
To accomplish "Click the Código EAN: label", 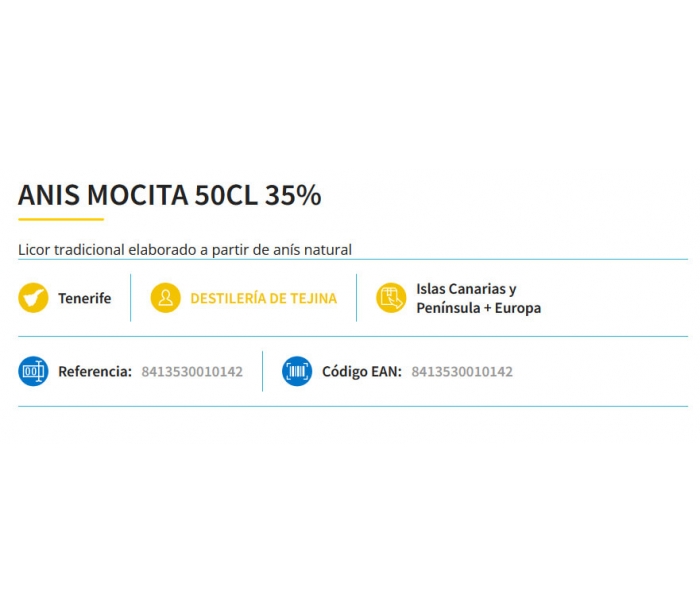I will pos(362,372).
